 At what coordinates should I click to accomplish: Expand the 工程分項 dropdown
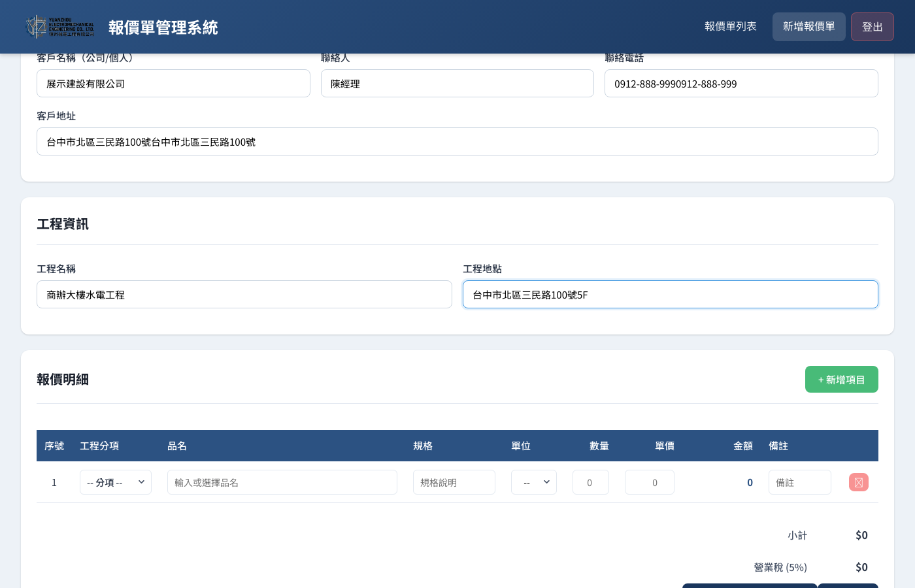116,482
